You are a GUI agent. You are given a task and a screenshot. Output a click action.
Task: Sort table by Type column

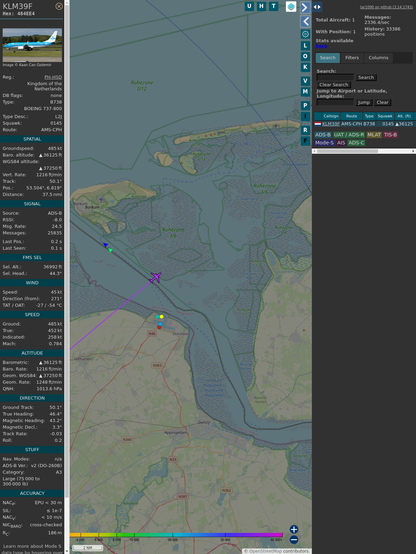[x=369, y=116]
